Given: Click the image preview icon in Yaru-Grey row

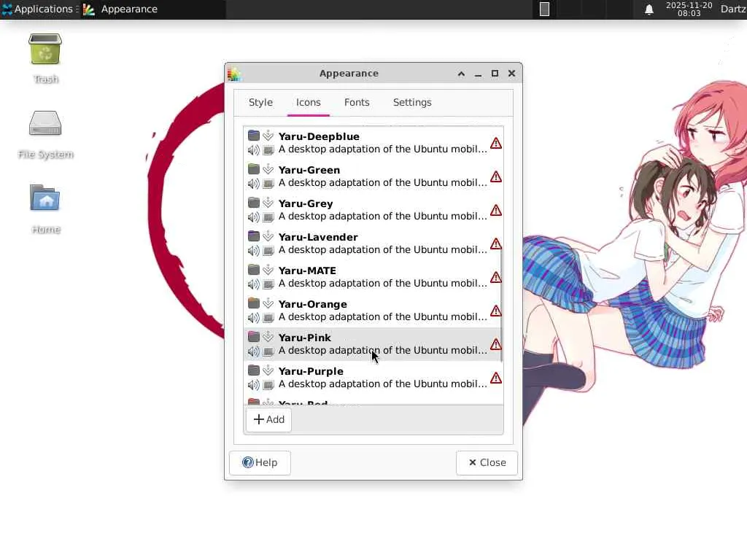Looking at the screenshot, I should (x=268, y=217).
